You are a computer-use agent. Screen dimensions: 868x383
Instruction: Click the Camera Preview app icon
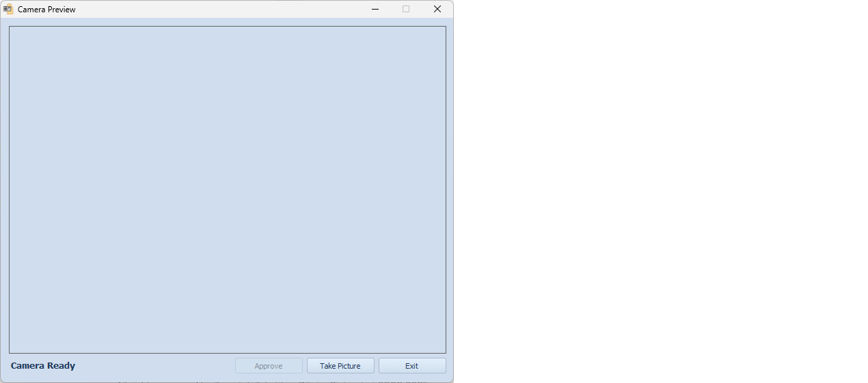pos(8,10)
